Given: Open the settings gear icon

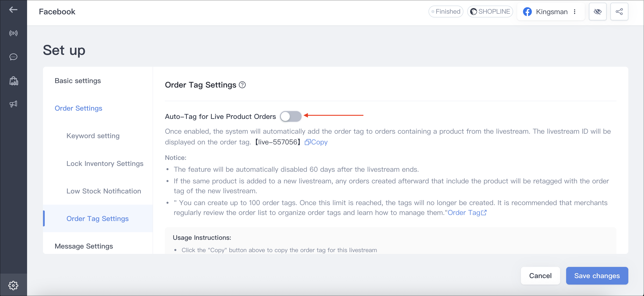Looking at the screenshot, I should [13, 285].
